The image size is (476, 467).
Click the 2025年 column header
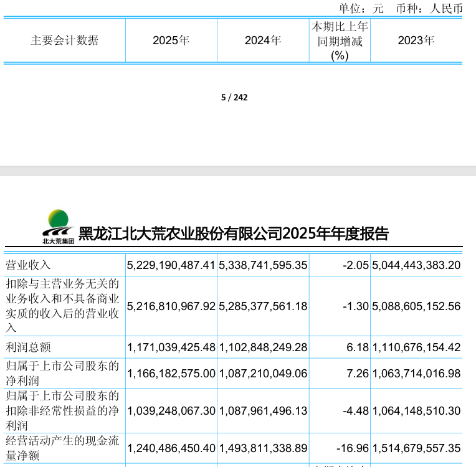171,40
